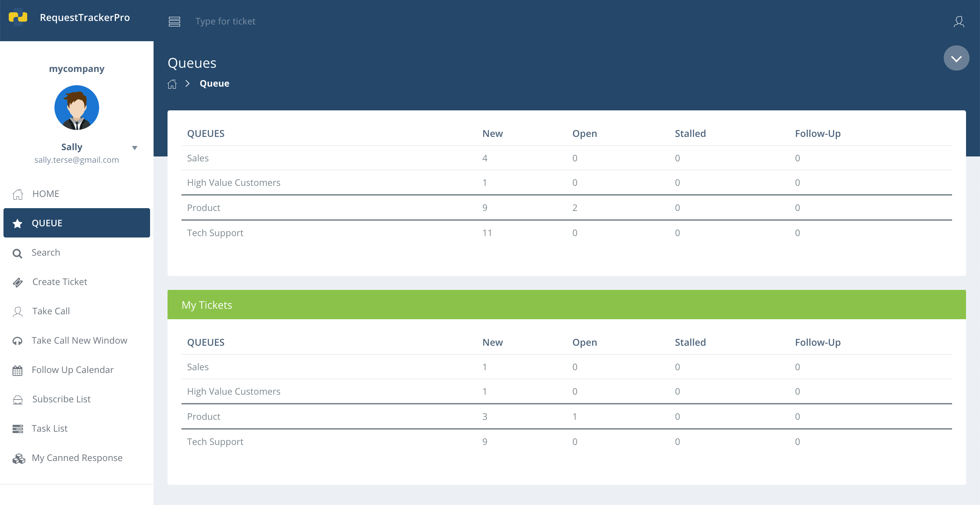Viewport: 980px width, 505px height.
Task: Open Sales in My Tickets table
Action: pyautogui.click(x=198, y=367)
